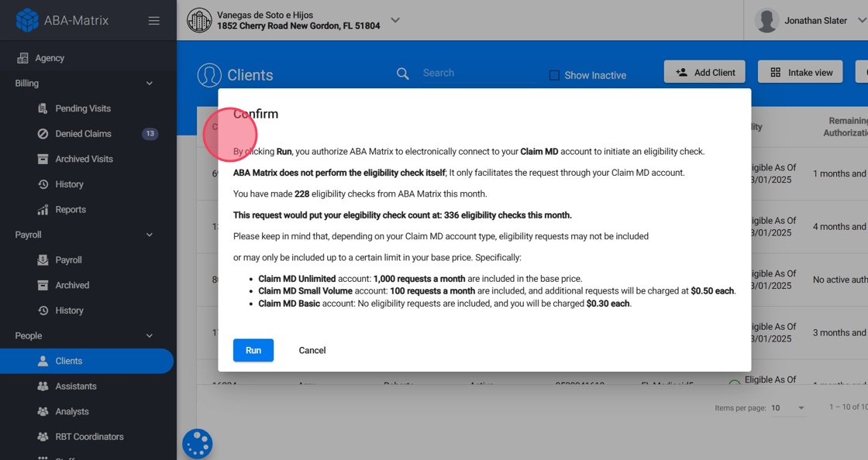Image resolution: width=868 pixels, height=460 pixels.
Task: Click the Assistants group icon
Action: coord(43,386)
